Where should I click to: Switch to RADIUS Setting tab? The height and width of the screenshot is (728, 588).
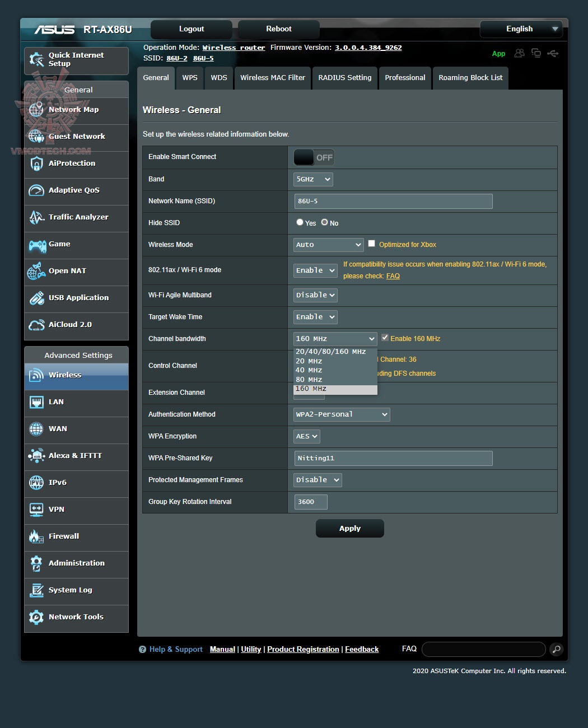(345, 78)
